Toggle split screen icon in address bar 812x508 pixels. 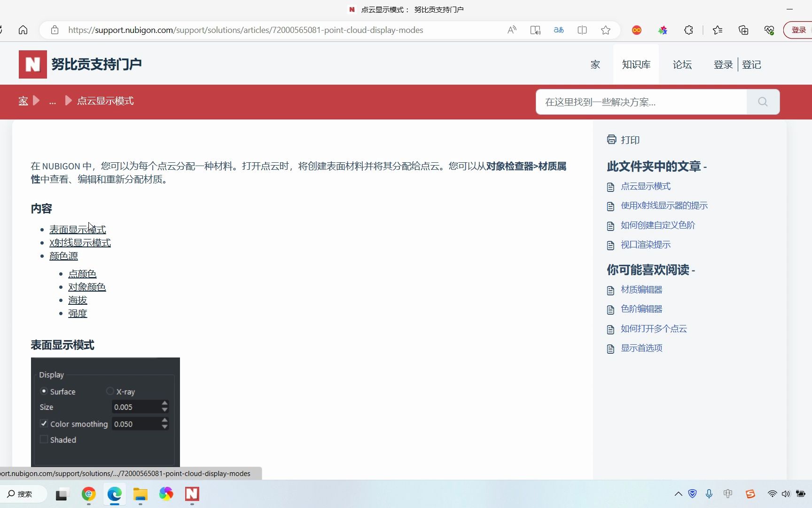(582, 30)
